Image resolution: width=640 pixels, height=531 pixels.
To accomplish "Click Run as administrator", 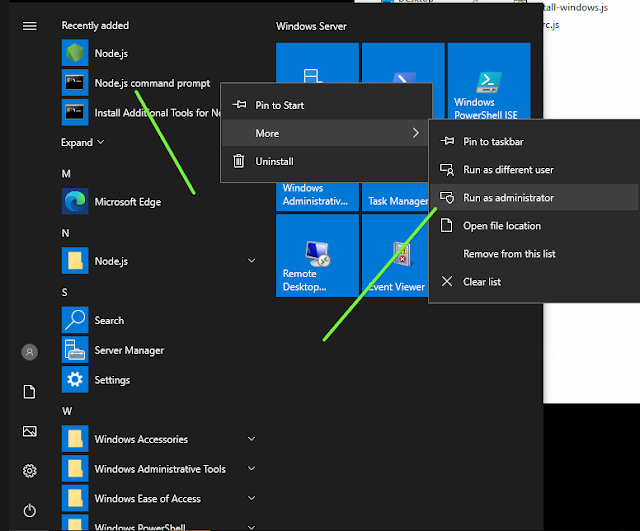I will click(535, 198).
